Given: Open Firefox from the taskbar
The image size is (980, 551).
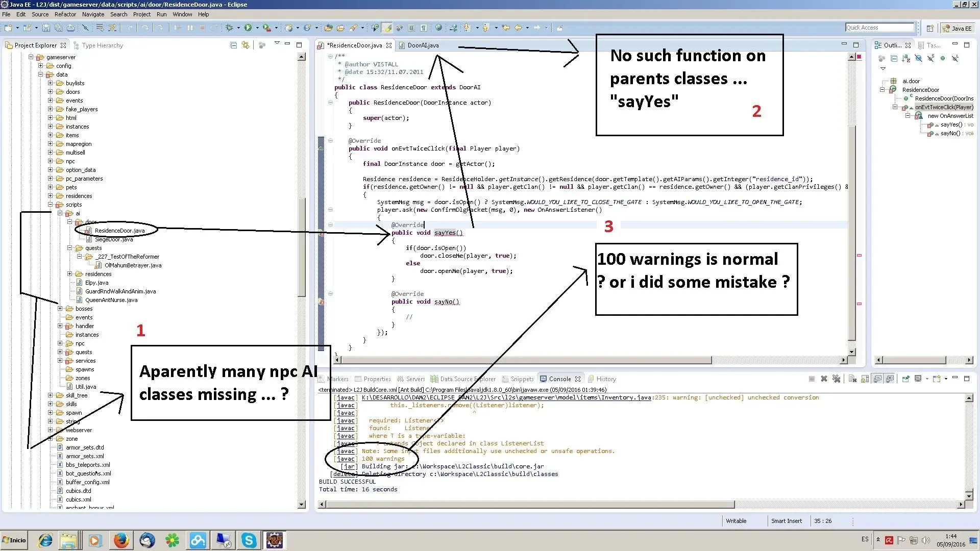Looking at the screenshot, I should (x=121, y=540).
